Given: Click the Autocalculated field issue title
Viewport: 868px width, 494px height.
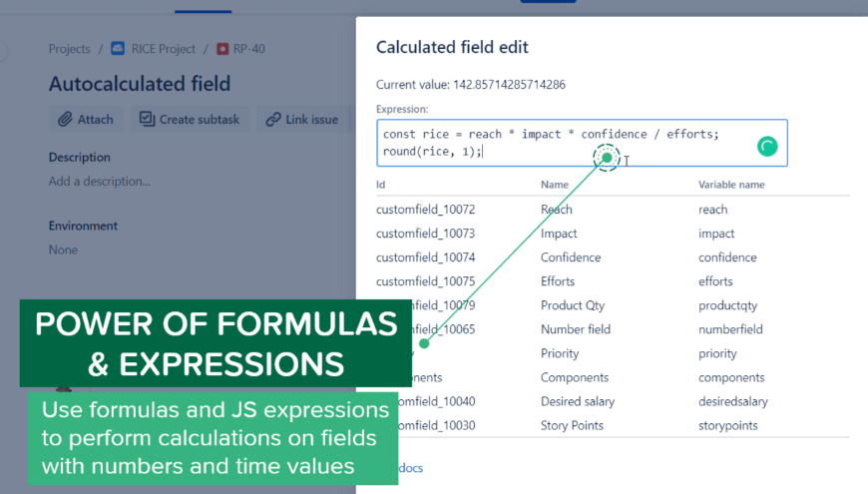Looking at the screenshot, I should coord(140,84).
